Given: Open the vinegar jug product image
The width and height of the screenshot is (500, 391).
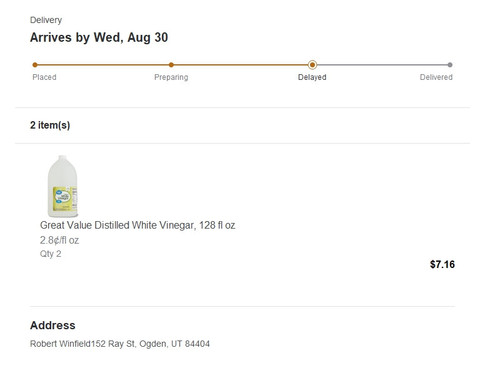Looking at the screenshot, I should [x=62, y=186].
